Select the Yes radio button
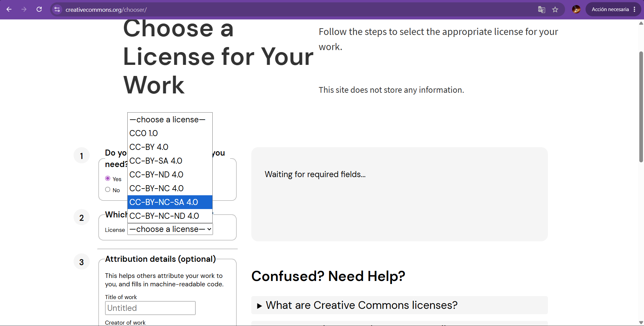644x326 pixels. [108, 178]
